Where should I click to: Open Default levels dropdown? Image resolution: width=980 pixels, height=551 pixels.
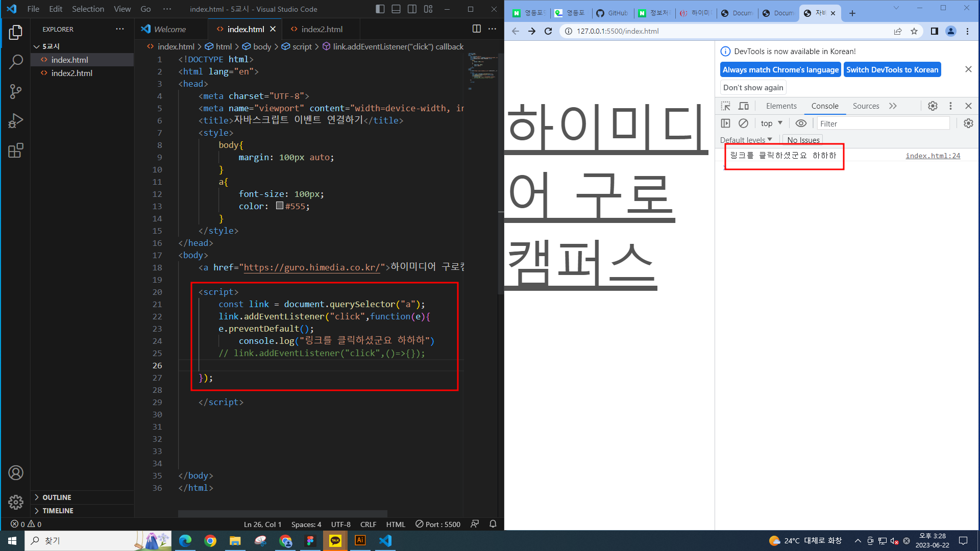coord(746,140)
